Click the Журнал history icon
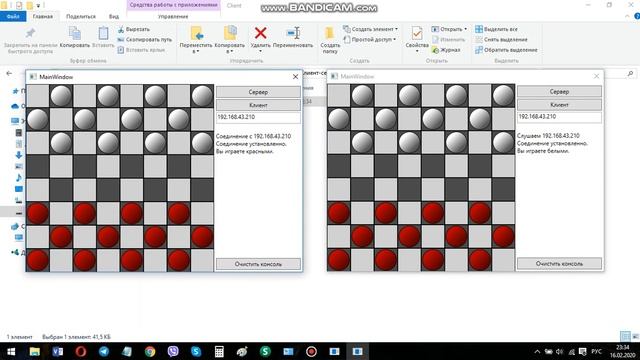The image size is (640, 360). point(446,50)
